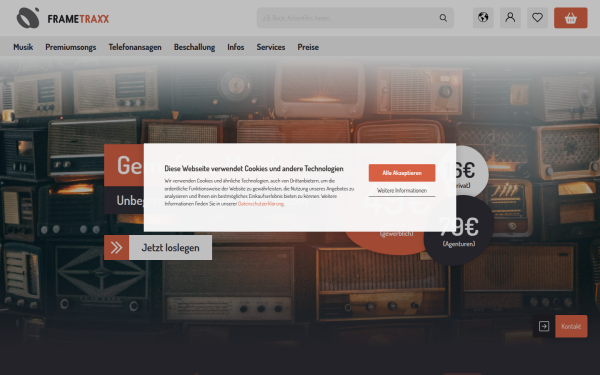Open the shopping basket
The image size is (600, 375).
[571, 18]
